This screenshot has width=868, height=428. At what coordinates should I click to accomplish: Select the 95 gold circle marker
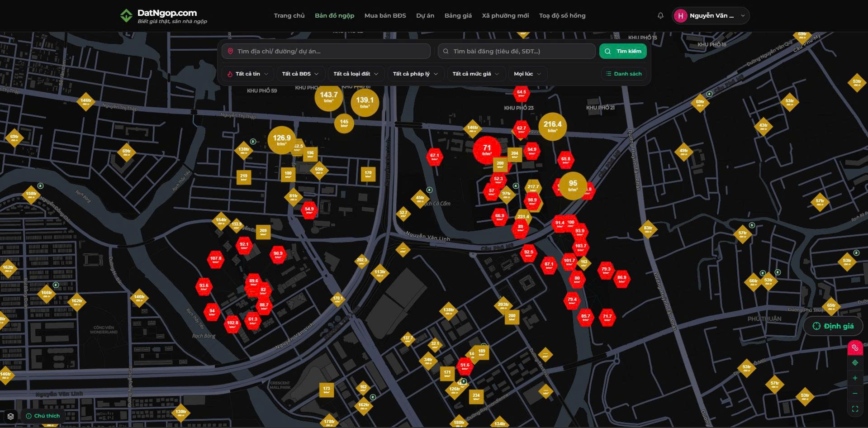(573, 185)
